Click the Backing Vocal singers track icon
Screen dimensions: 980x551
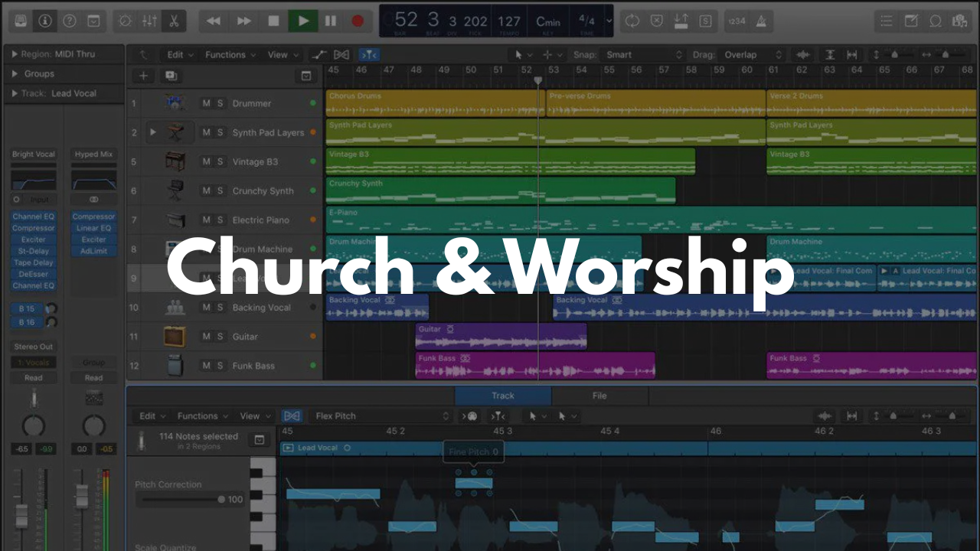(x=175, y=308)
